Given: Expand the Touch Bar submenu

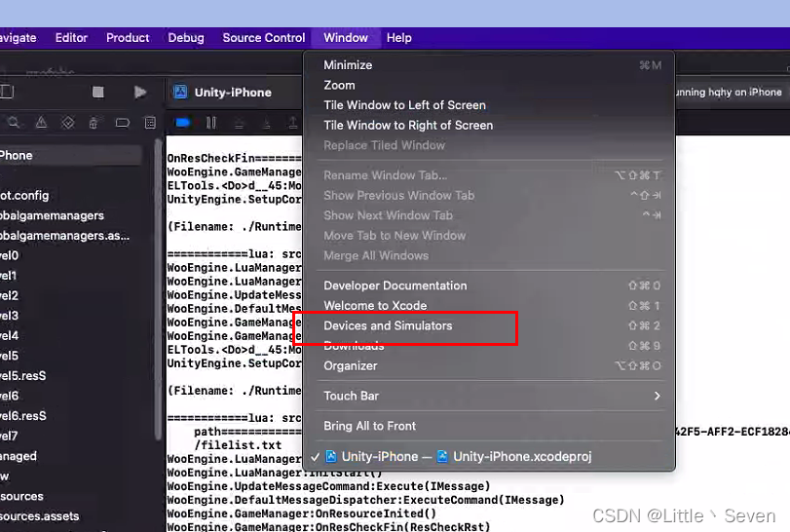Looking at the screenshot, I should (x=489, y=396).
